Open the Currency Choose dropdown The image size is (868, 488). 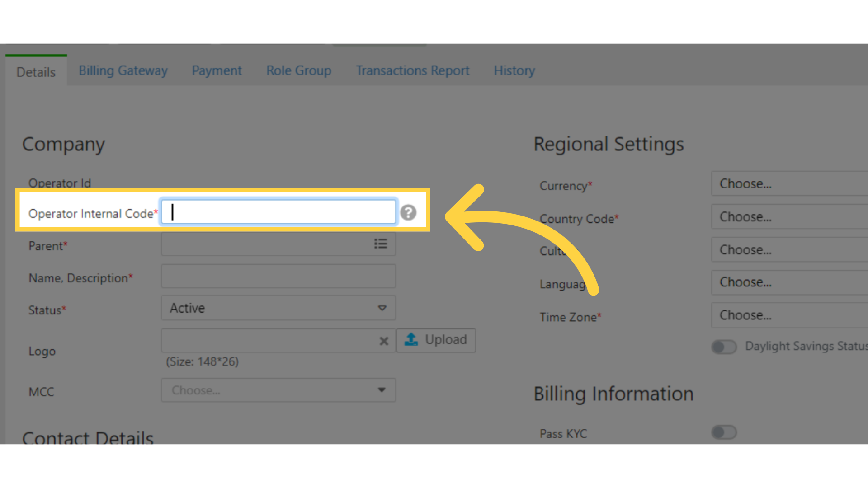[x=789, y=184]
